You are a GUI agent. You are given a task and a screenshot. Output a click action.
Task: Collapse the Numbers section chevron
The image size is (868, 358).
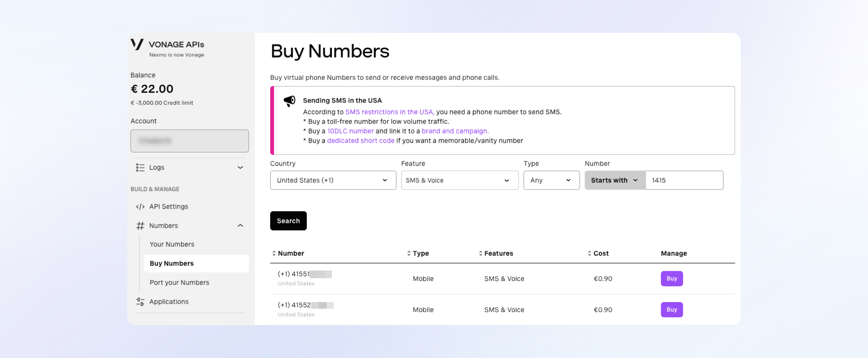(x=240, y=226)
